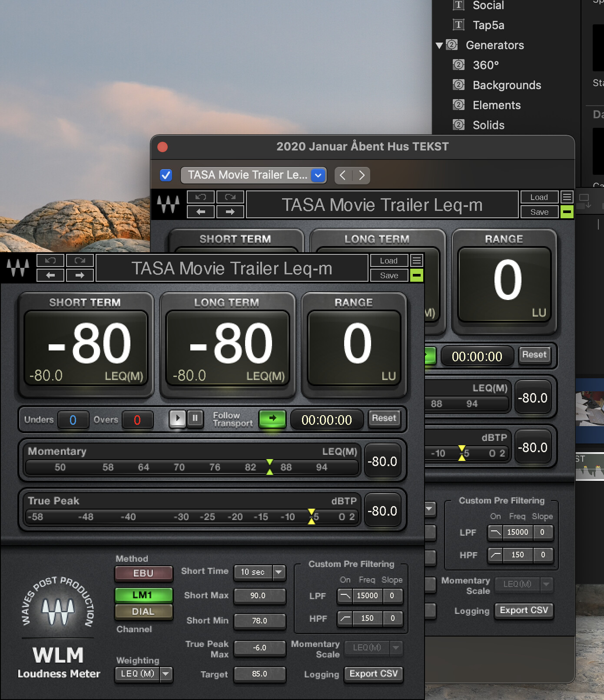Step to previous preset with the < chevron
Screen dimensions: 604x700
(343, 175)
